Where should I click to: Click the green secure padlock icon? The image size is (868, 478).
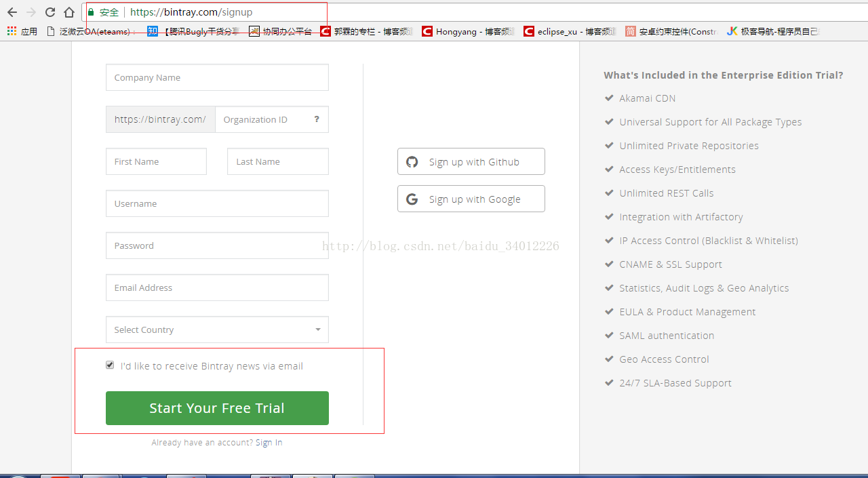click(91, 12)
